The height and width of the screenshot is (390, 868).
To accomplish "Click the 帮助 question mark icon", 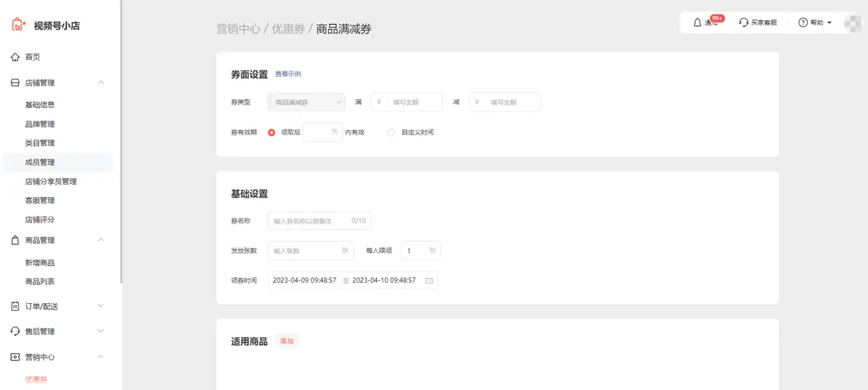I will pyautogui.click(x=803, y=22).
